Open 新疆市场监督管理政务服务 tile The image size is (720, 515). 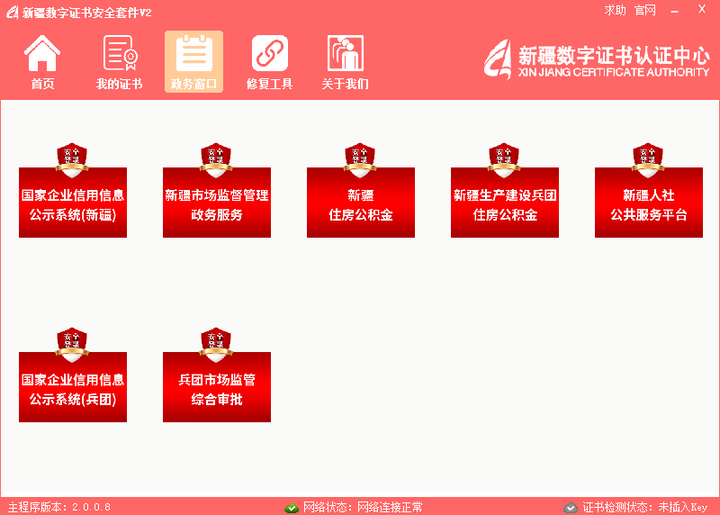tap(217, 202)
